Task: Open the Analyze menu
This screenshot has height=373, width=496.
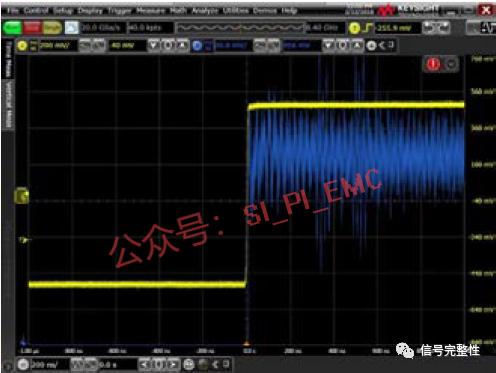Action: pos(205,11)
